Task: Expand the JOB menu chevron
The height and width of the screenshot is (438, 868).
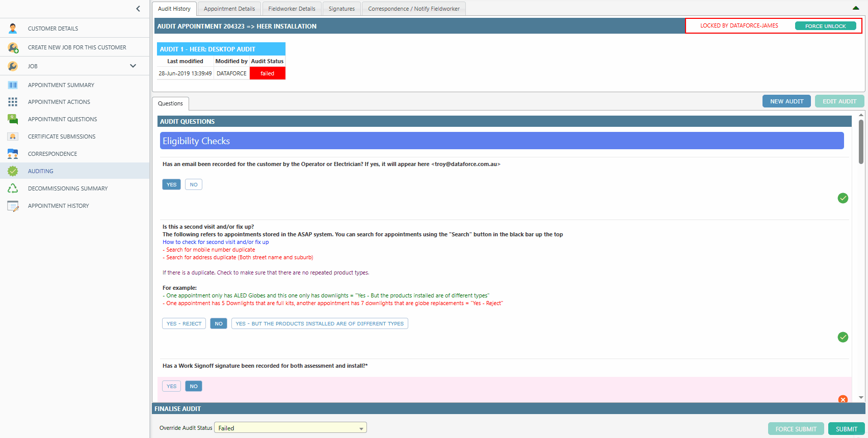Action: pos(133,66)
